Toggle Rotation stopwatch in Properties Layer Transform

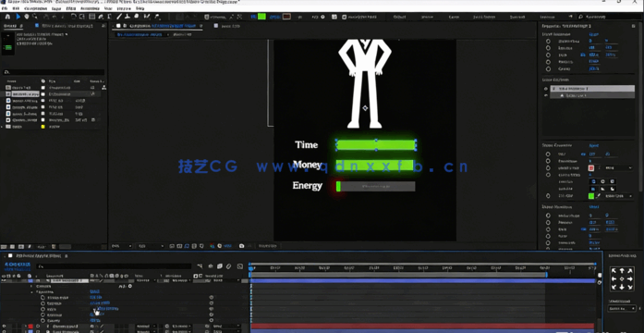(x=548, y=62)
